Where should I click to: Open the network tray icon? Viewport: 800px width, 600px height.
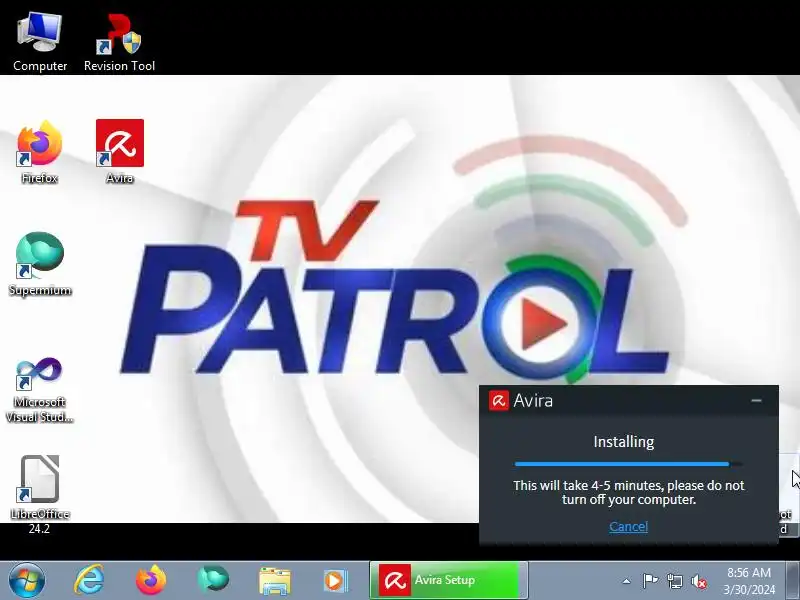tap(674, 581)
